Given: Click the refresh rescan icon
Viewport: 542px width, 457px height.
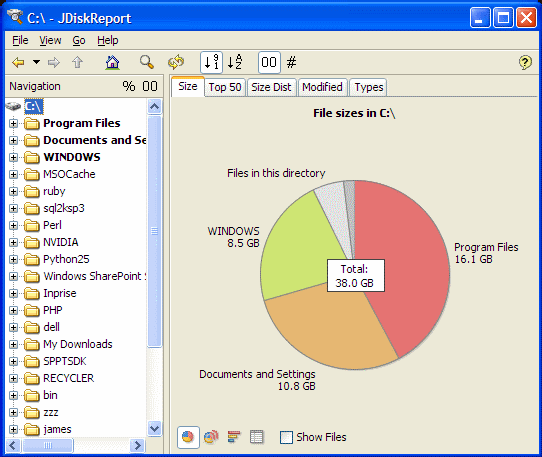Looking at the screenshot, I should (x=176, y=62).
